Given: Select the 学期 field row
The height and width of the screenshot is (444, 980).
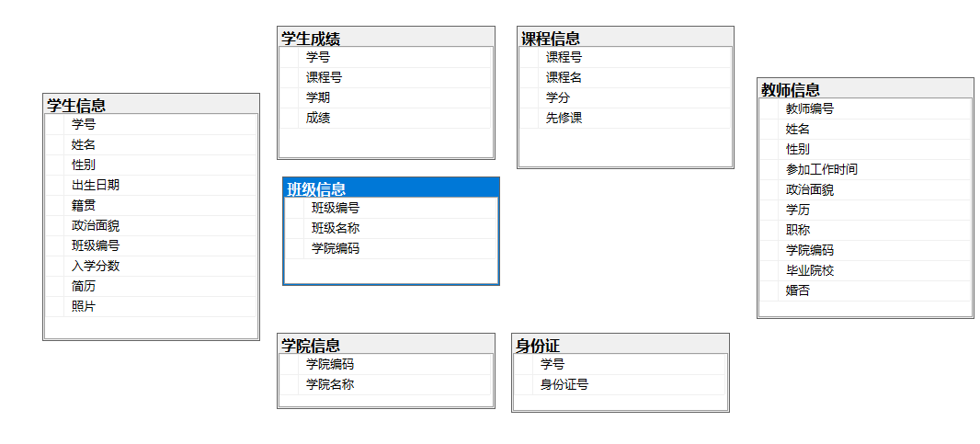Looking at the screenshot, I should [x=385, y=97].
